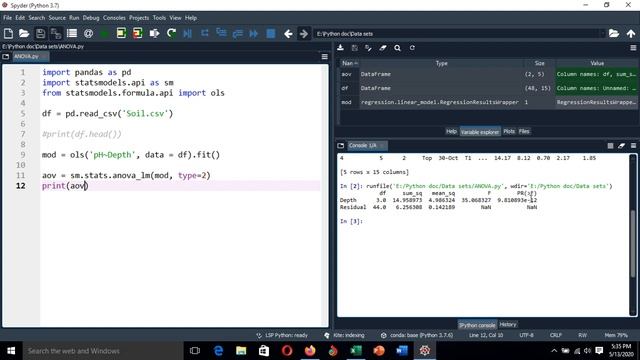Select the IPython console bottom tab

pyautogui.click(x=477, y=325)
